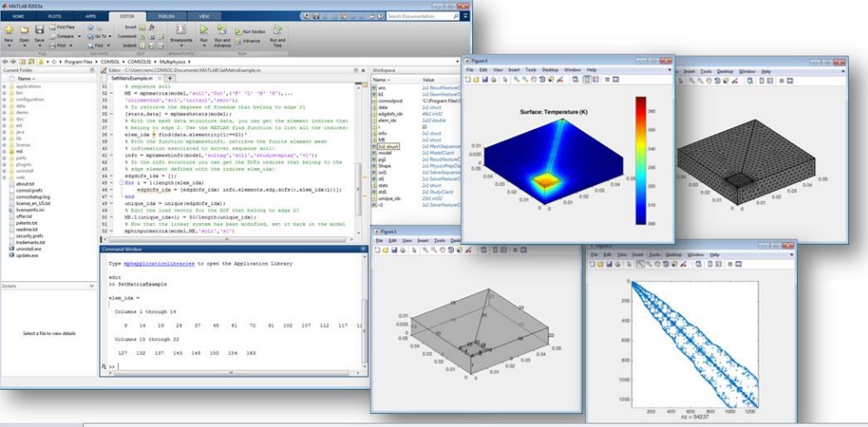This screenshot has height=427, width=868.
Task: Toggle Insert Colorbar in Figure 4 toolbar
Action: click(x=587, y=80)
